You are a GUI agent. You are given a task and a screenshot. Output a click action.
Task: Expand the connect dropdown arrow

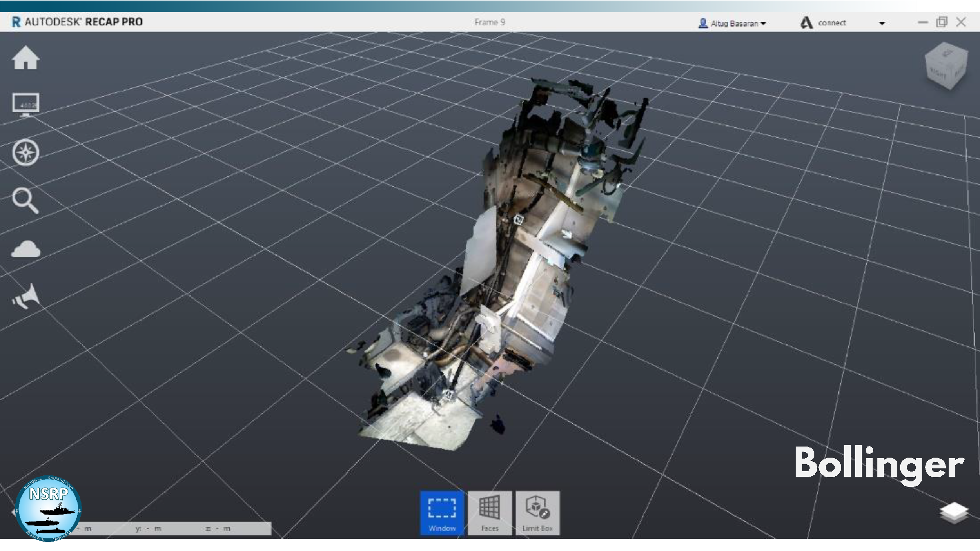point(882,23)
